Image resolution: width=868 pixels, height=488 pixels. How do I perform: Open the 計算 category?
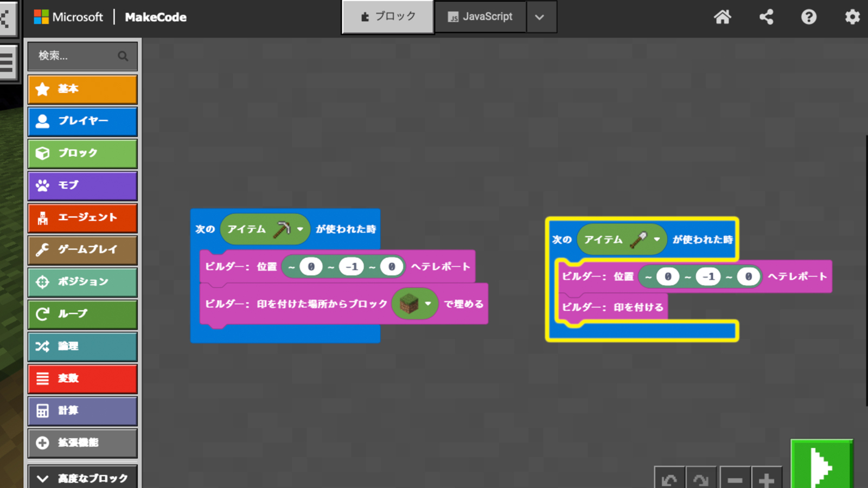[x=82, y=410]
